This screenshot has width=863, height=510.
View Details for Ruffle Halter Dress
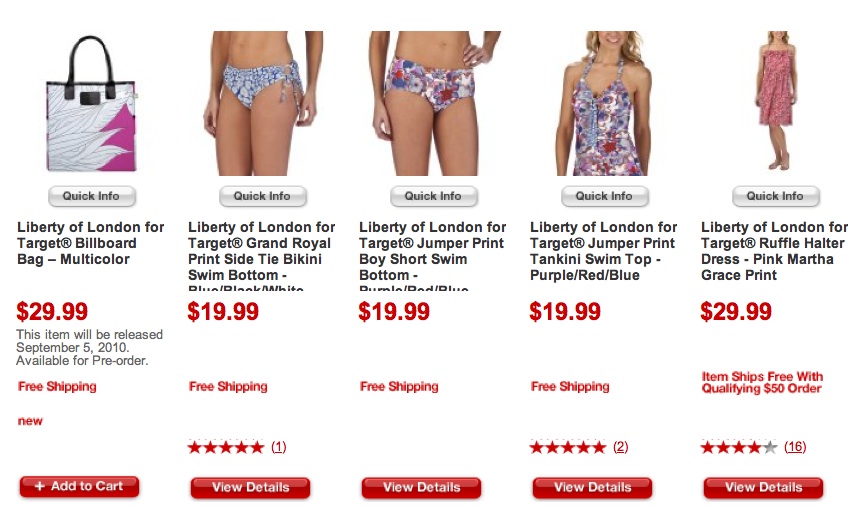tap(763, 487)
